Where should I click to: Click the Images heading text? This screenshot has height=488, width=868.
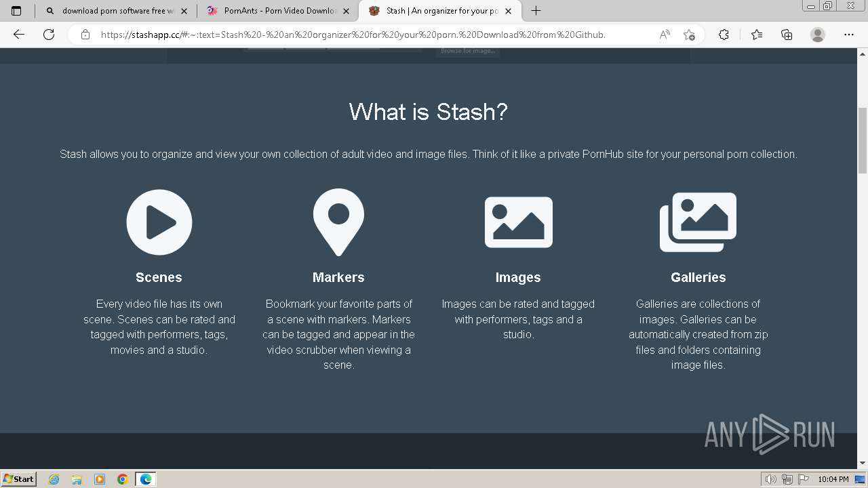coord(518,277)
